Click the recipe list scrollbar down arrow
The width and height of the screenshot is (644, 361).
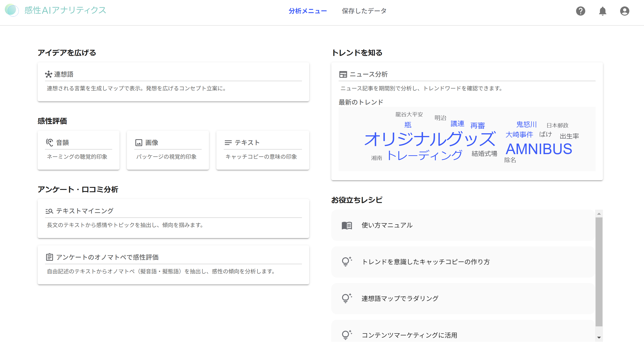599,338
